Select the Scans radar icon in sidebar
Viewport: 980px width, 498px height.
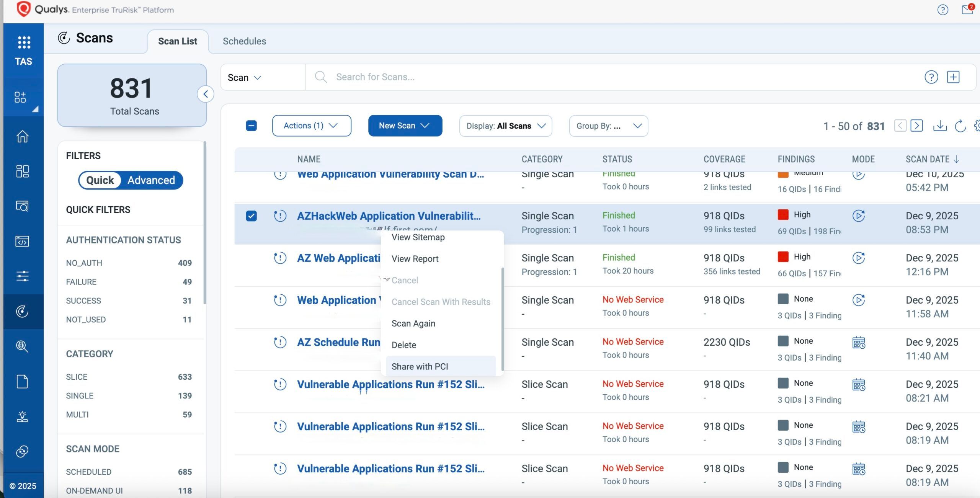(x=22, y=311)
